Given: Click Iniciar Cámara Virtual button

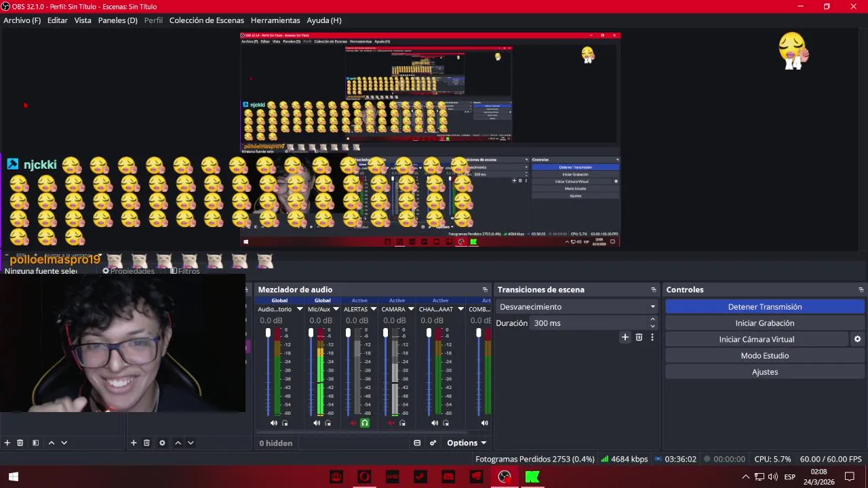Looking at the screenshot, I should (757, 340).
